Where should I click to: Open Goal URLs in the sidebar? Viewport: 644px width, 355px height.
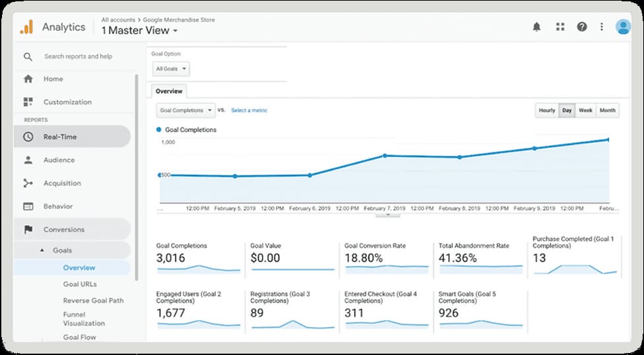80,284
